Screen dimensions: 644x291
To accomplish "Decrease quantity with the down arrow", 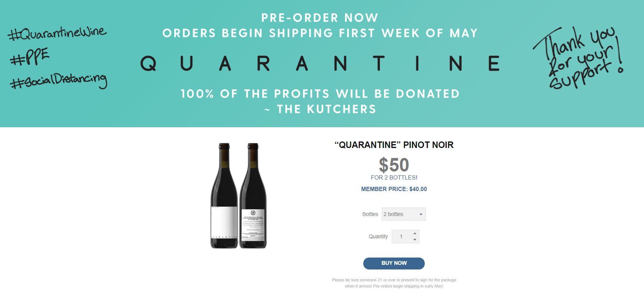I will click(415, 240).
